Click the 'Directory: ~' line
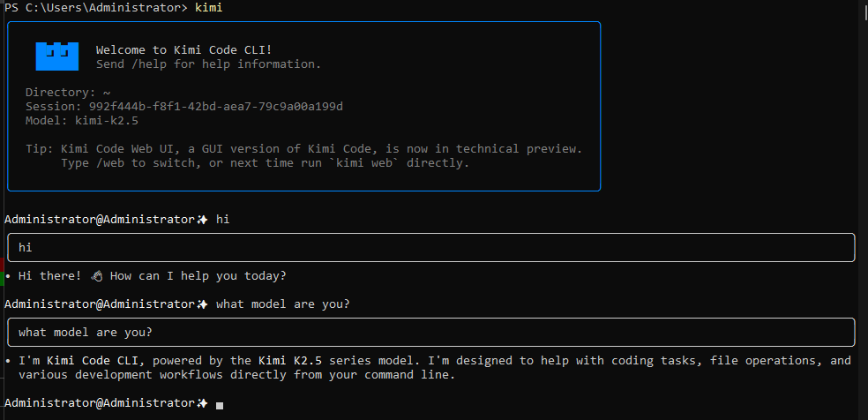This screenshot has width=868, height=420. click(x=67, y=93)
